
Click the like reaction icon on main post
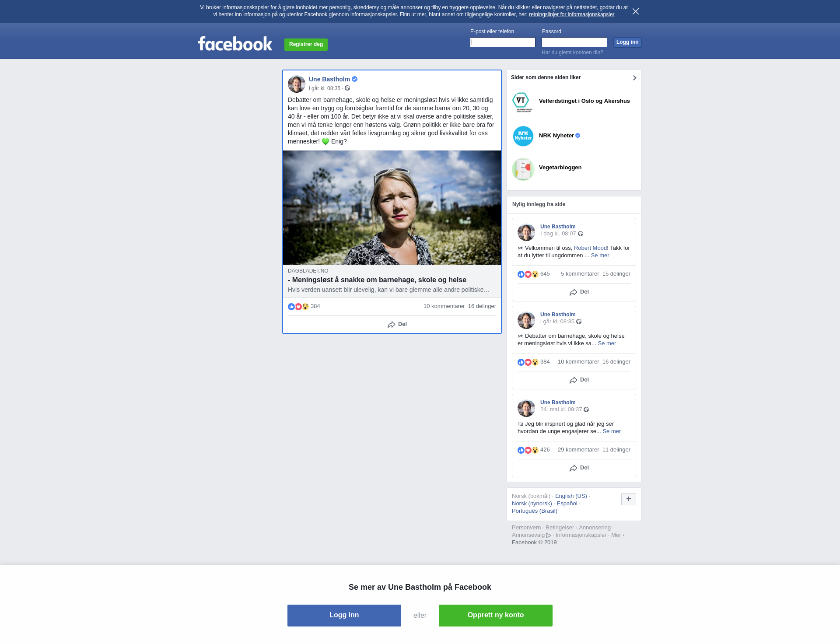click(291, 307)
